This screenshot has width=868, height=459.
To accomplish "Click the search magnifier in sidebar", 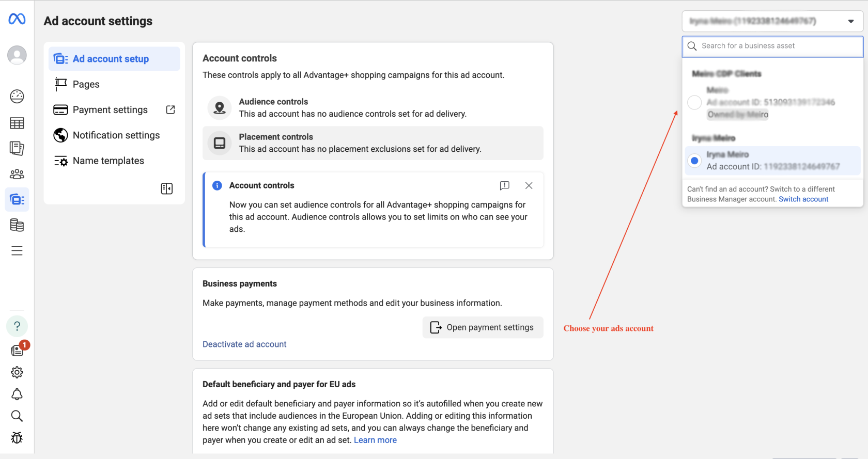I will [17, 416].
